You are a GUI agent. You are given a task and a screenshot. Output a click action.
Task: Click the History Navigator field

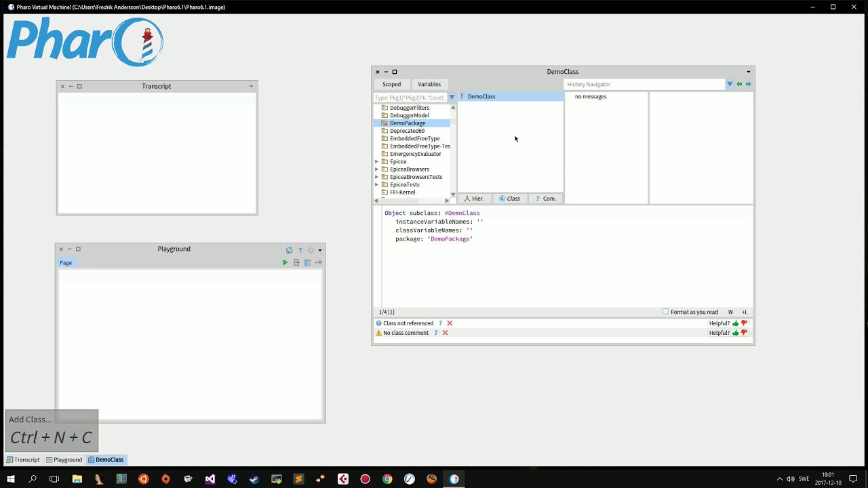tap(644, 84)
